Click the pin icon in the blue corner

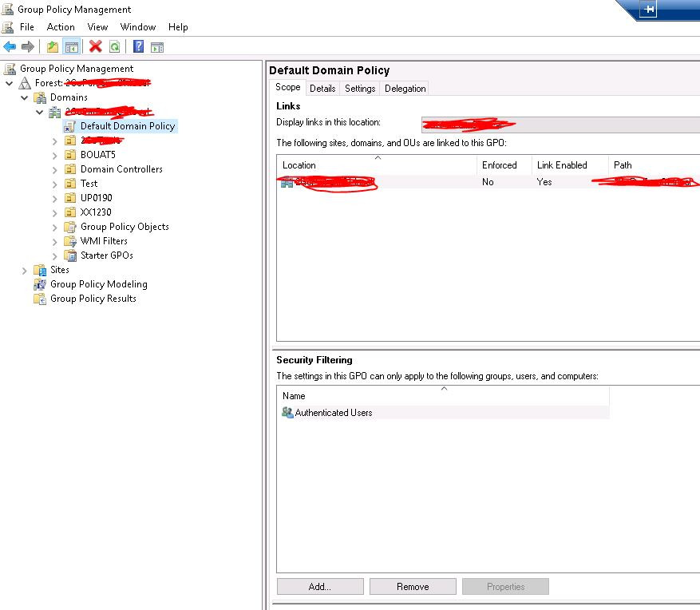[648, 9]
